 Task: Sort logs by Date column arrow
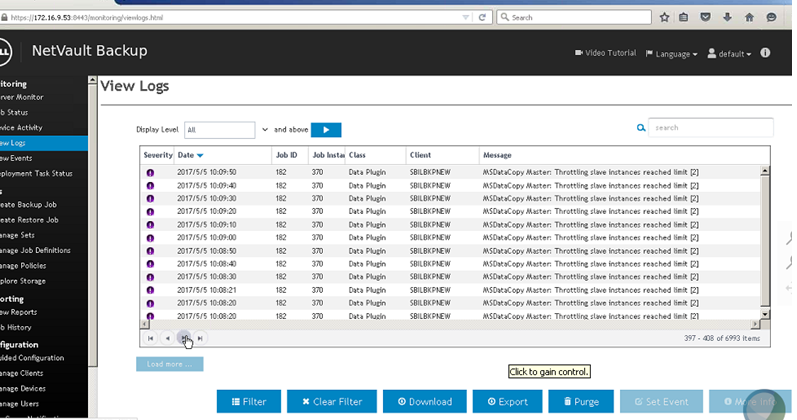(200, 156)
